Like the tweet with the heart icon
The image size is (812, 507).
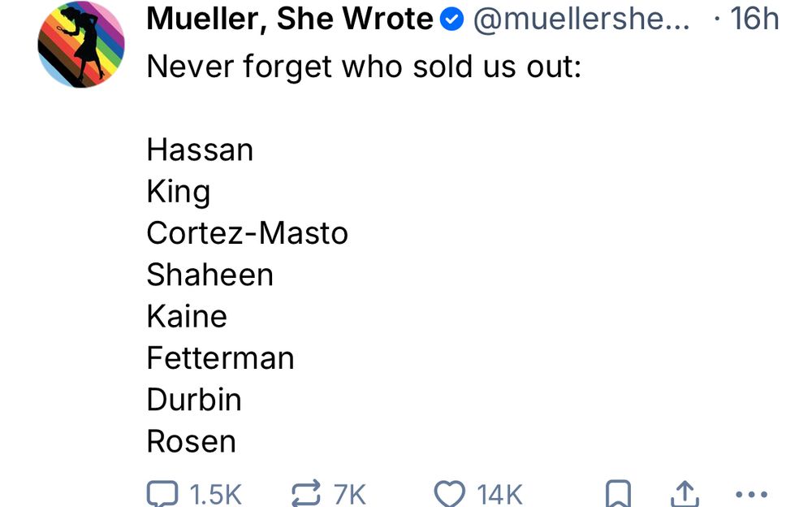450,492
